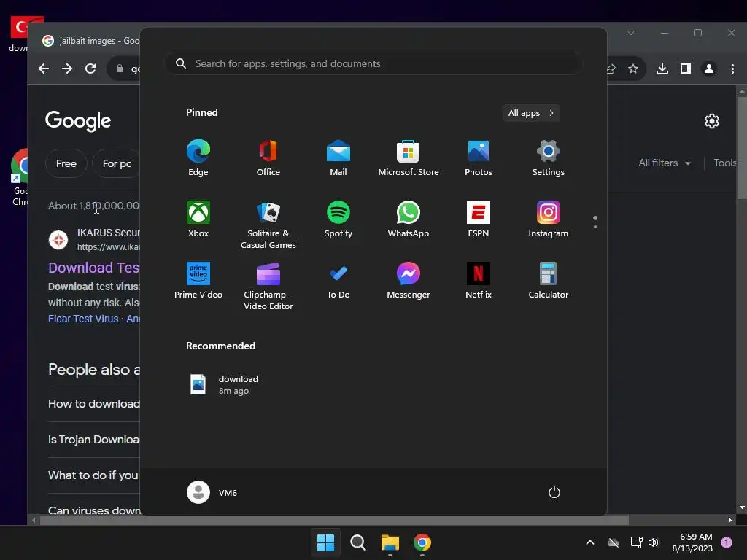The width and height of the screenshot is (747, 560).
Task: Open the Mail app
Action: coord(338,158)
